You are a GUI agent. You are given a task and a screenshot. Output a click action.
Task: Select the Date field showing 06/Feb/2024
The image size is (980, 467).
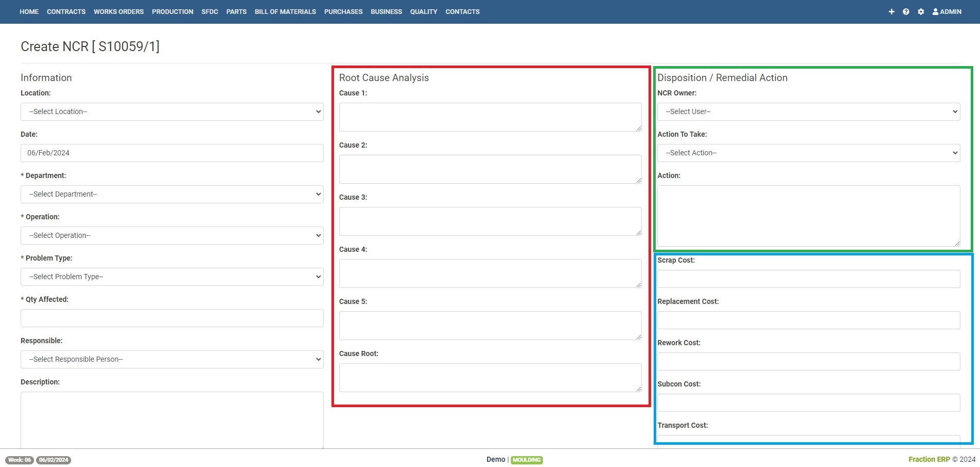[x=172, y=153]
